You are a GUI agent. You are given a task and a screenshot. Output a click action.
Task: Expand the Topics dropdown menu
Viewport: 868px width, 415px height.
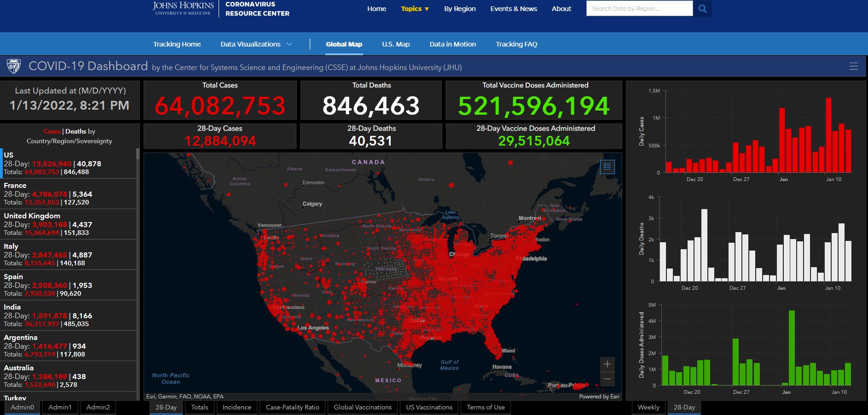tap(415, 9)
